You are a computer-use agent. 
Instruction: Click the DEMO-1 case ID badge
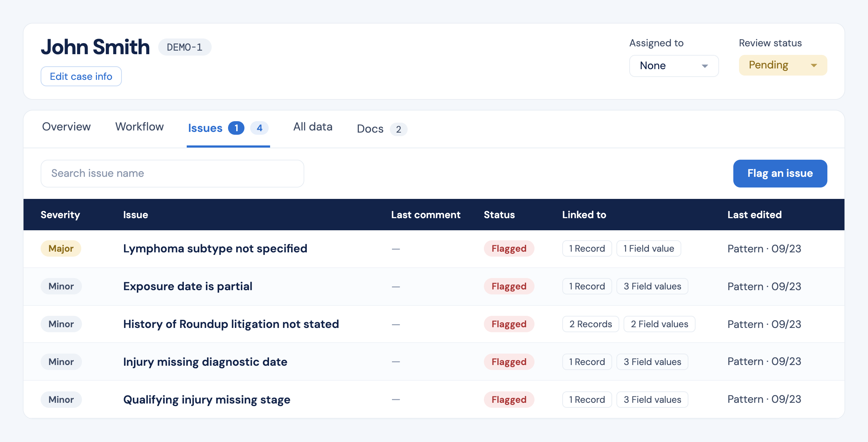pos(185,47)
